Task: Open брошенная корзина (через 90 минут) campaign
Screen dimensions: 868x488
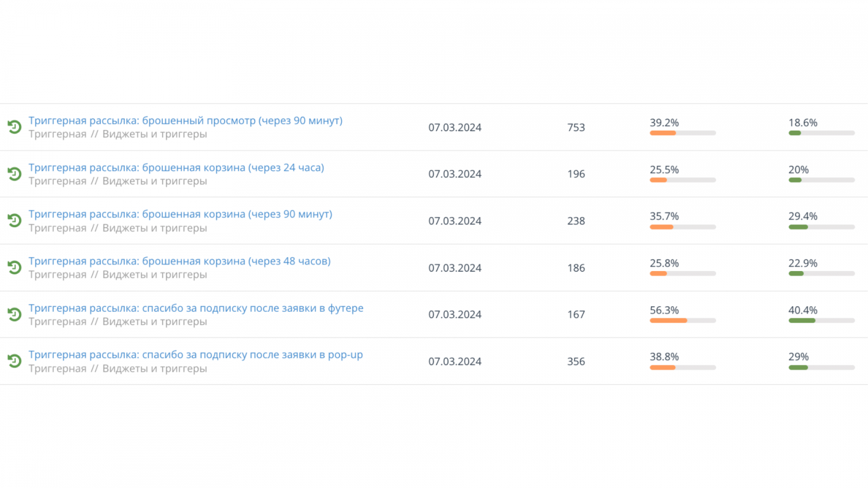Action: tap(180, 214)
